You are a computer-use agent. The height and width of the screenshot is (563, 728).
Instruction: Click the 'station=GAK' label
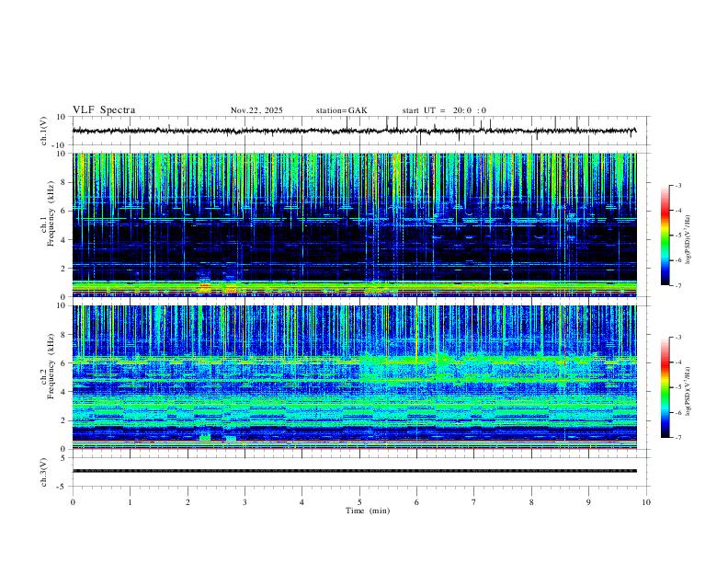point(341,110)
